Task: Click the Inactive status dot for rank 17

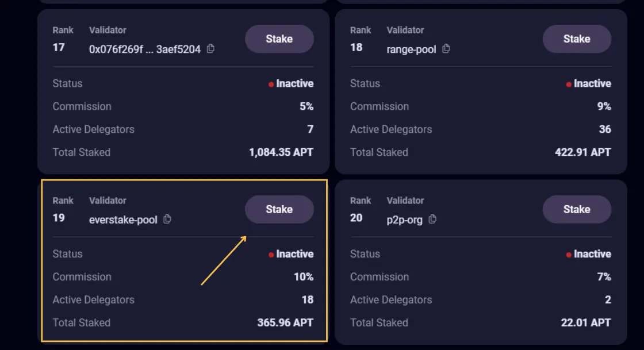Action: pyautogui.click(x=270, y=83)
